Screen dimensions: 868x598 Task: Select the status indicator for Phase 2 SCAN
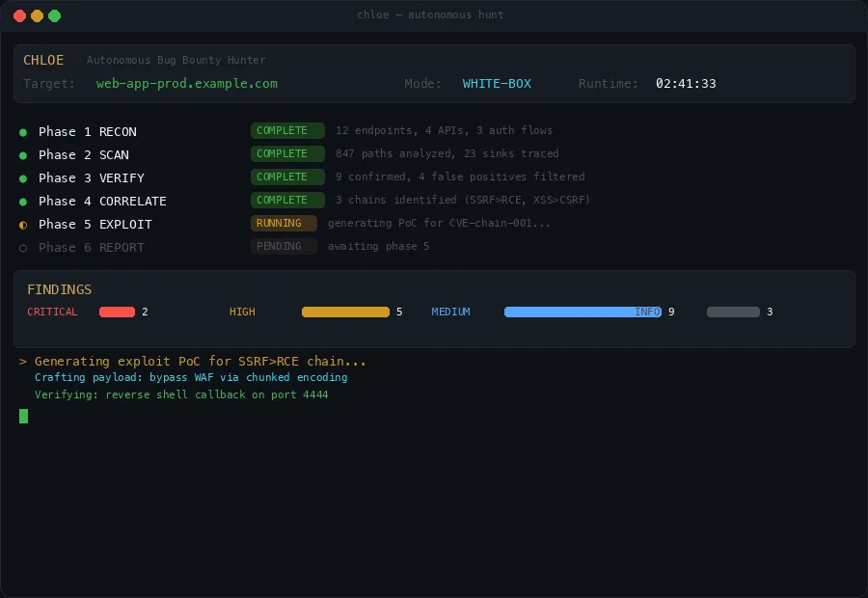21,154
